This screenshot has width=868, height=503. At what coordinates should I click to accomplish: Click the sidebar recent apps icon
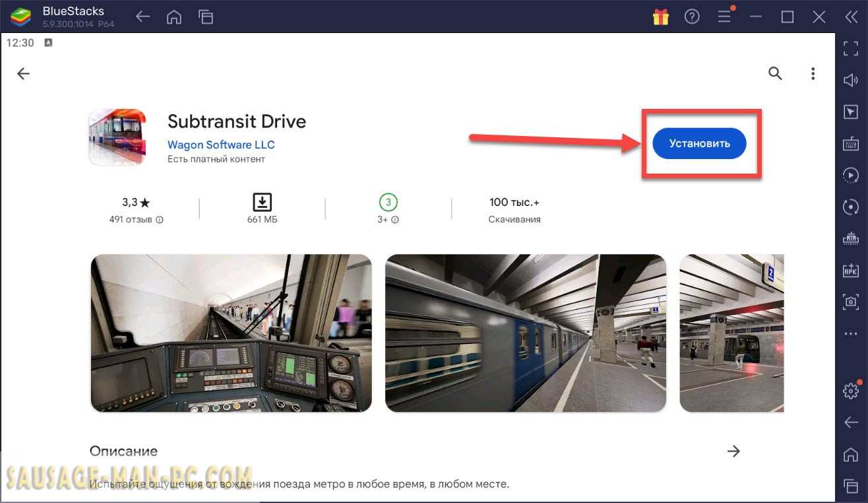click(851, 486)
